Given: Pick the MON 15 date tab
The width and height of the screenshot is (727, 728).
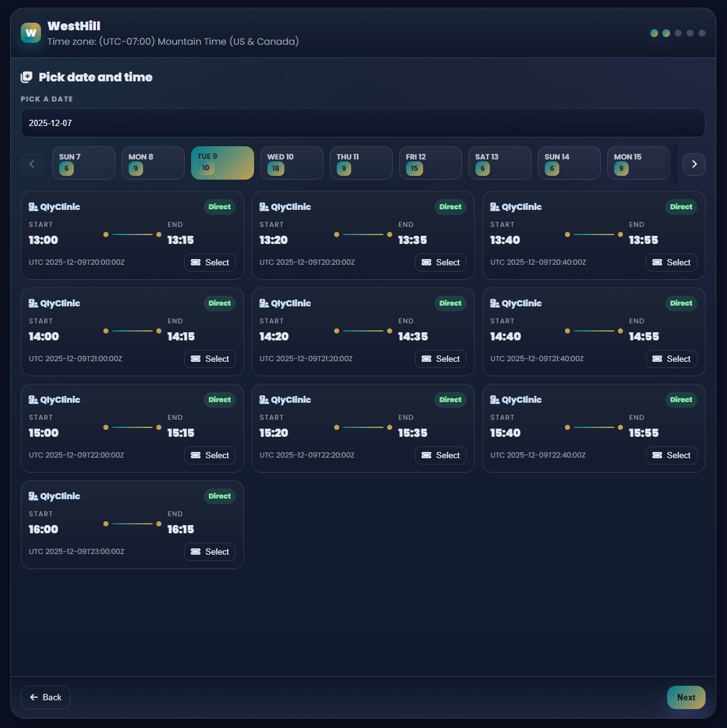Looking at the screenshot, I should [x=638, y=163].
